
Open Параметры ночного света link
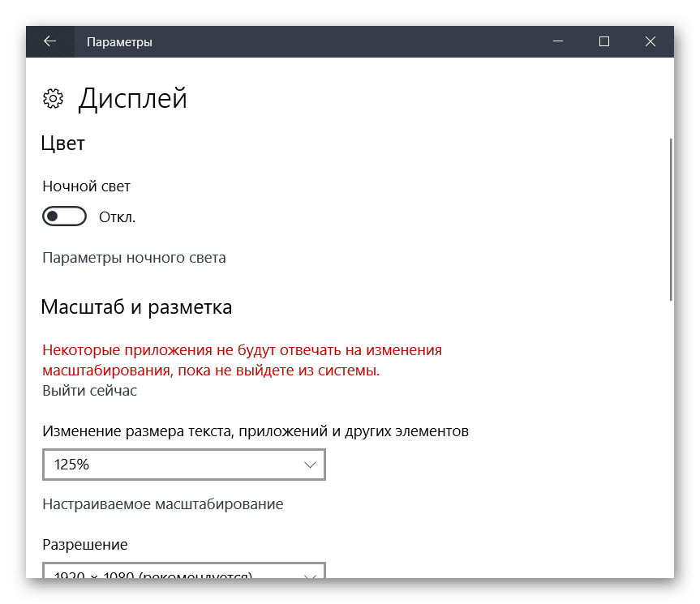click(134, 258)
